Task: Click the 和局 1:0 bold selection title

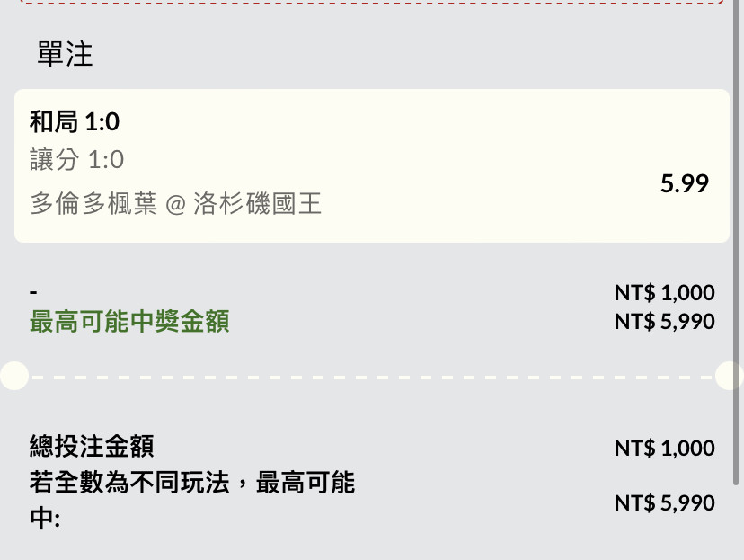Action: tap(75, 121)
